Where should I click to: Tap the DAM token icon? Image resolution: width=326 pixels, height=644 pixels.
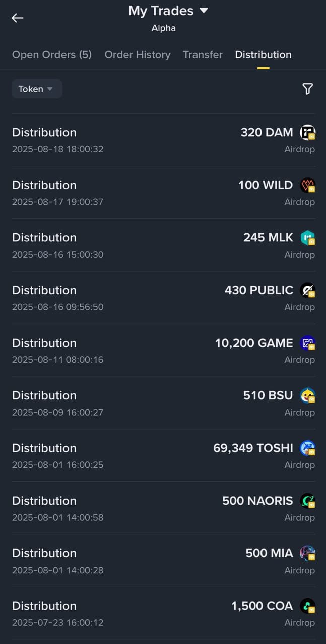[307, 133]
